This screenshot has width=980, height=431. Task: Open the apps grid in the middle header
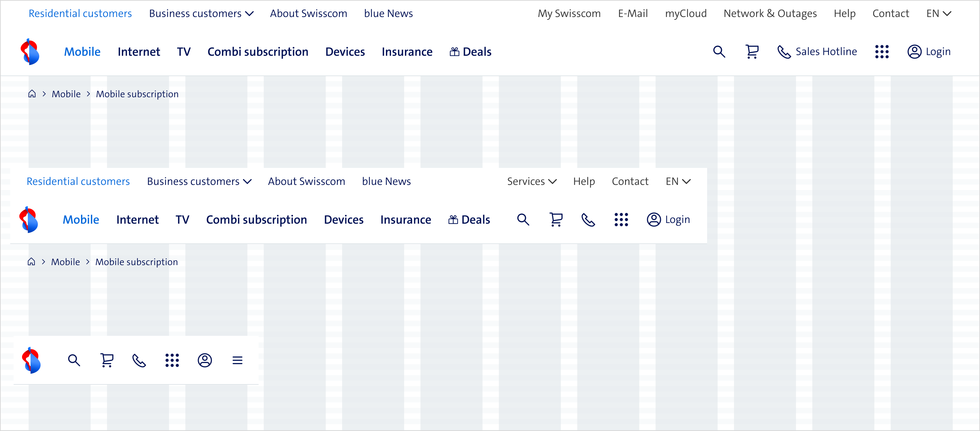coord(621,220)
